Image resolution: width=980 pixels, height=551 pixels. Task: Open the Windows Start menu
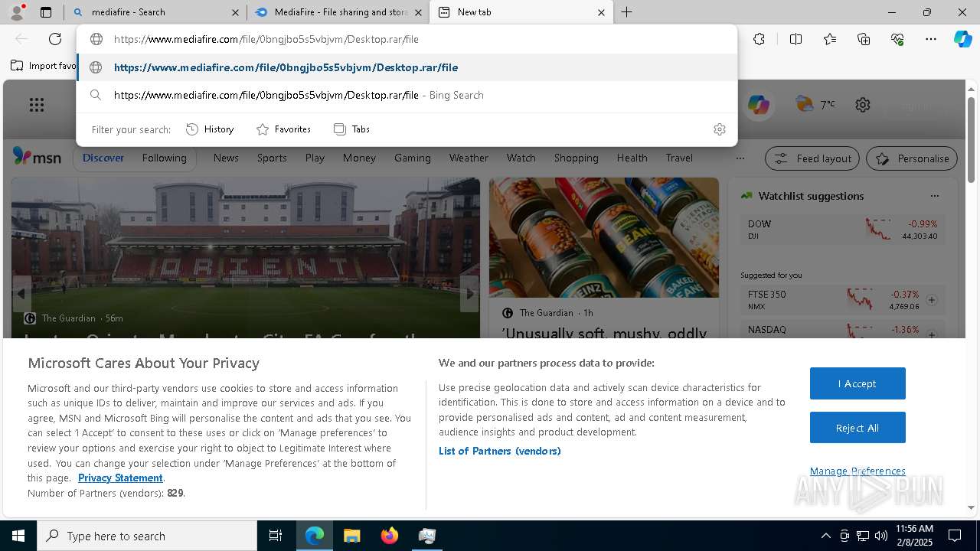(18, 536)
